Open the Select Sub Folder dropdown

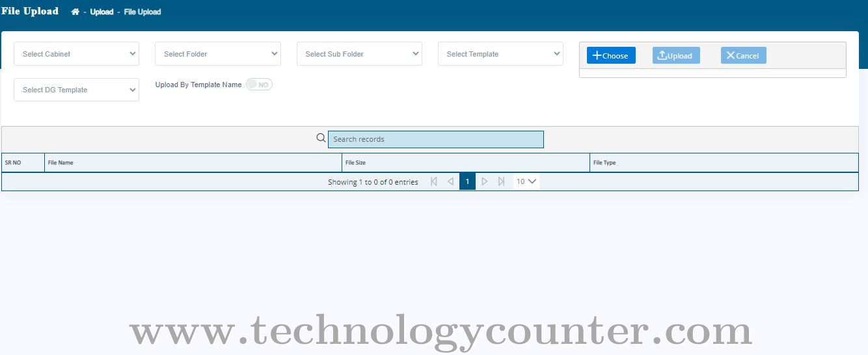point(359,54)
